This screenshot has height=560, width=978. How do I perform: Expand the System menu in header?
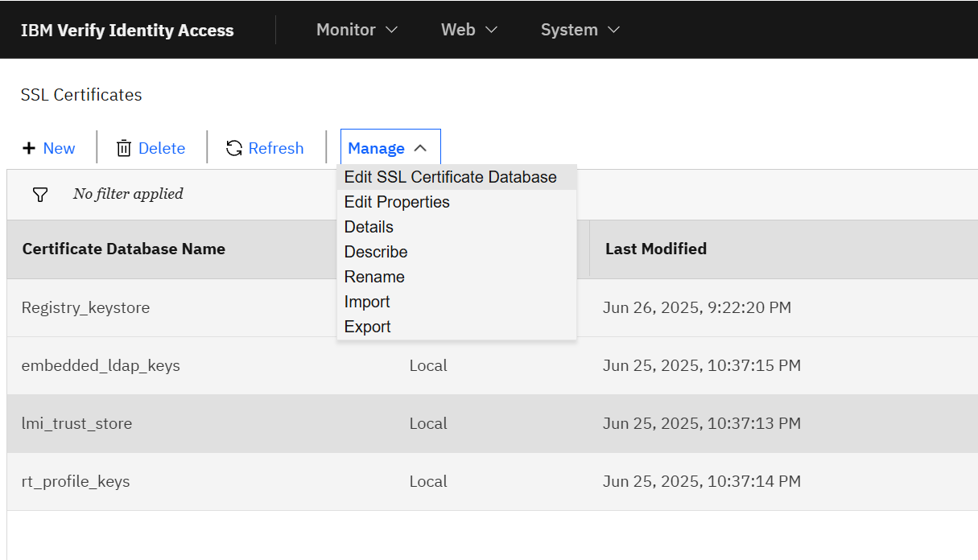[580, 30]
